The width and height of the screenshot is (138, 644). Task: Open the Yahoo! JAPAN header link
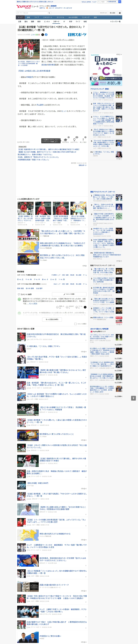[86, 2]
